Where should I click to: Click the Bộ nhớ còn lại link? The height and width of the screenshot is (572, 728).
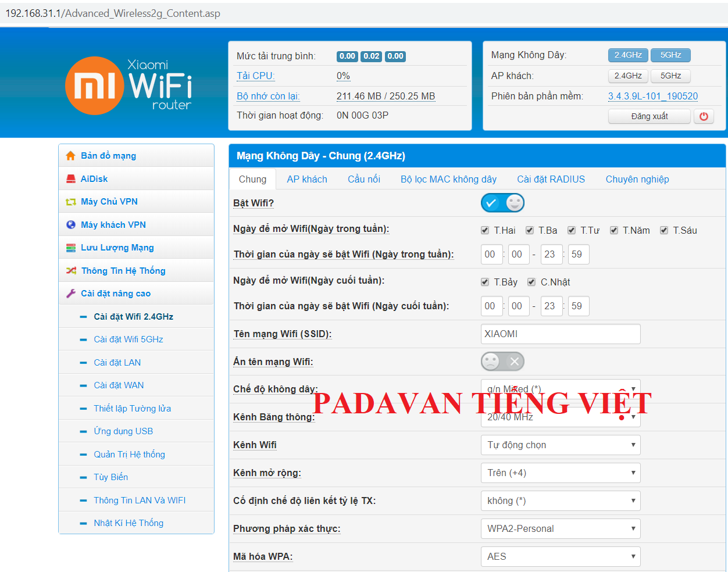coord(268,96)
